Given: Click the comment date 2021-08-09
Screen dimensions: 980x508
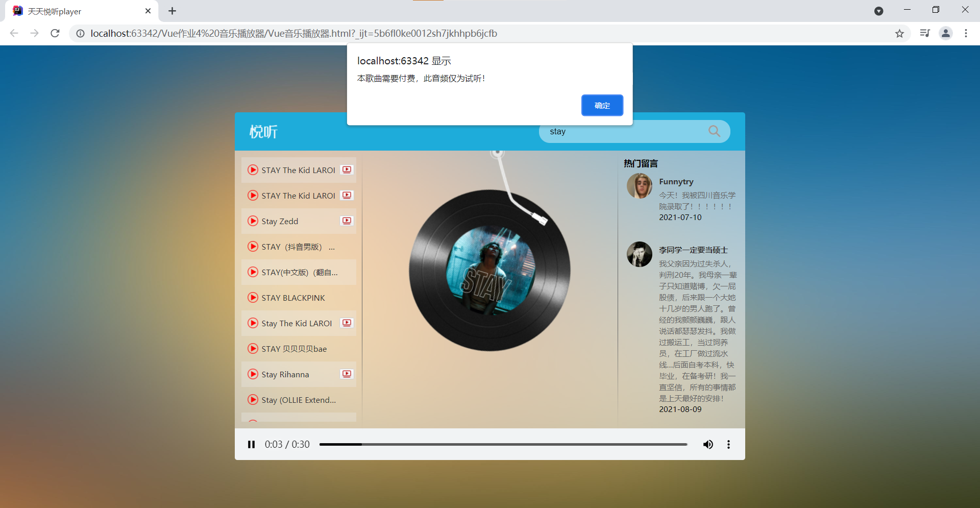Looking at the screenshot, I should click(680, 409).
